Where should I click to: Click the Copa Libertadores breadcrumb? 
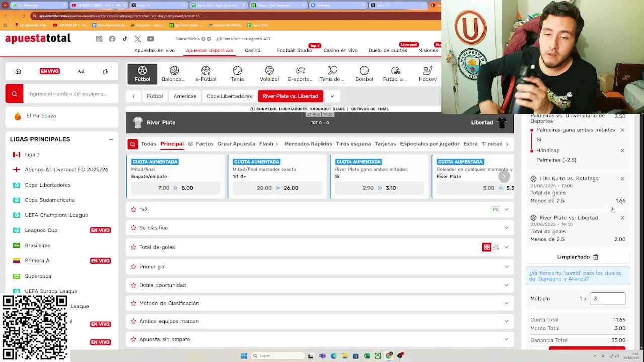pos(229,96)
